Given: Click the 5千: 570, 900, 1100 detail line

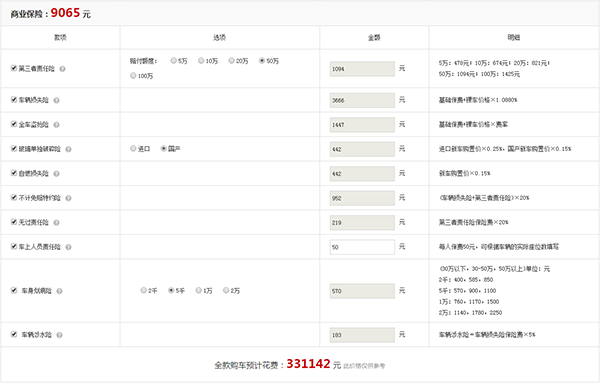Looking at the screenshot, I should coord(467,291).
